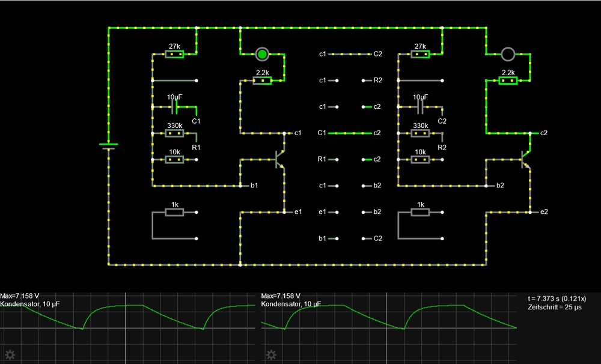Open the right scope's gear settings icon
This screenshot has width=601, height=364.
[271, 354]
